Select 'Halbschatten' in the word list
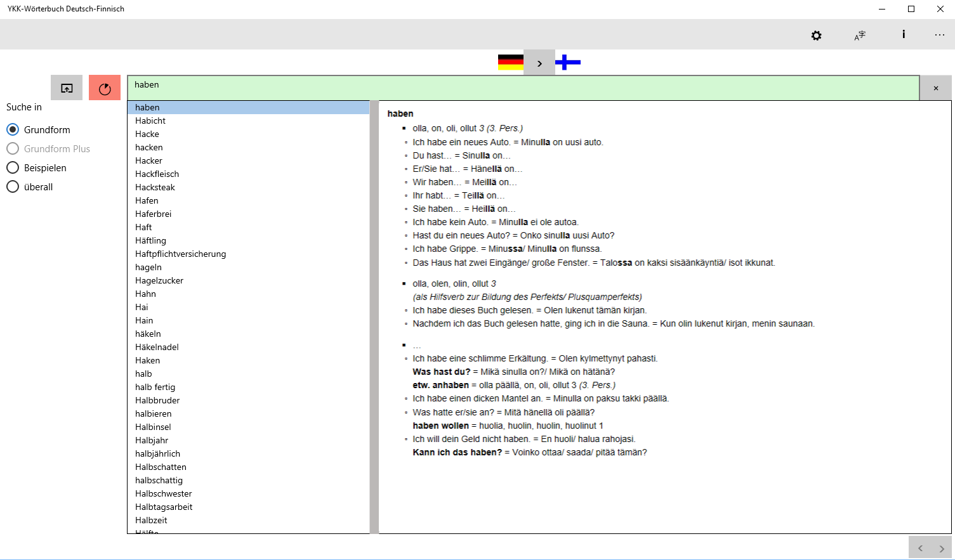The height and width of the screenshot is (560, 955). [x=248, y=467]
